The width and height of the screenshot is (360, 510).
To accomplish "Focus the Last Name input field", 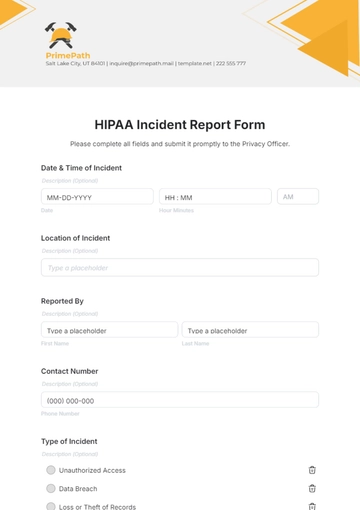I will point(250,330).
